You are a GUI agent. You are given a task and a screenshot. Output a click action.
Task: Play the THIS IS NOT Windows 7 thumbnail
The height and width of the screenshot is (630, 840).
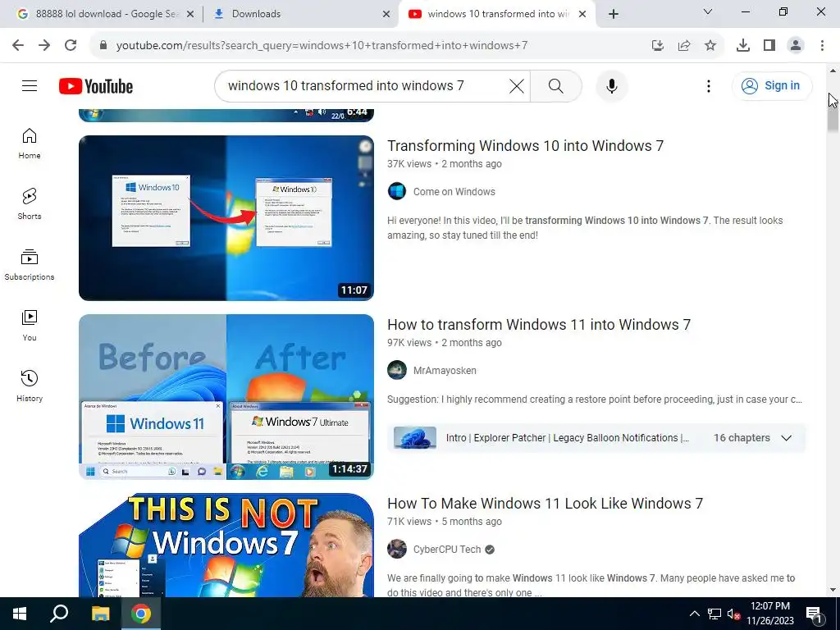tap(226, 546)
